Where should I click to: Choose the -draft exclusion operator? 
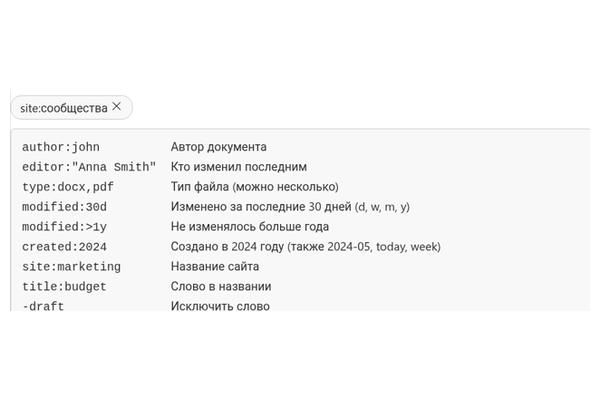[x=43, y=306]
